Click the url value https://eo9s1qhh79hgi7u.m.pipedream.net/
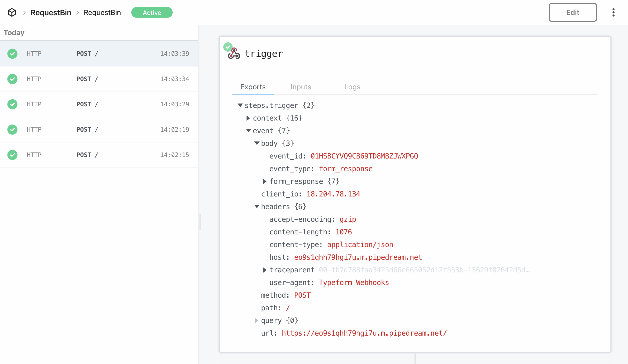628x364 pixels. pyautogui.click(x=364, y=333)
